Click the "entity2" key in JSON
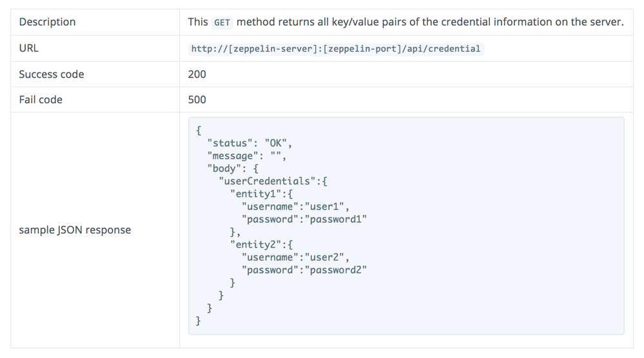This screenshot has height=358, width=644. (x=257, y=244)
